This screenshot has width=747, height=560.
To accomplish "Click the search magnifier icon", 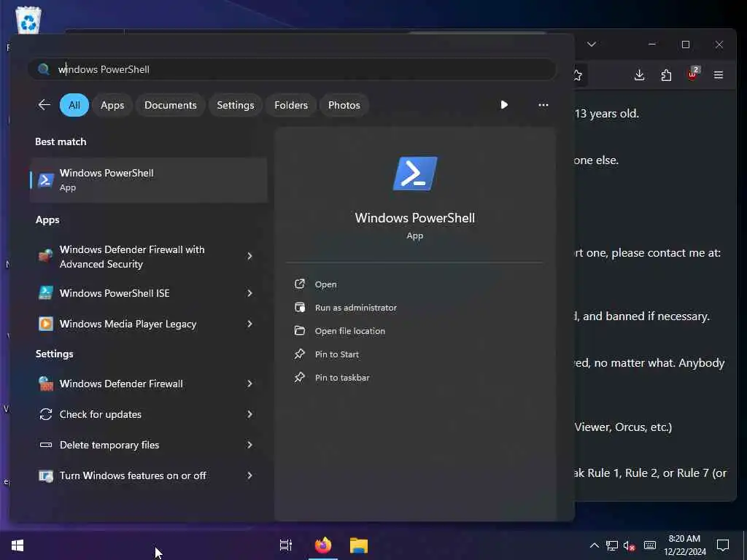I will click(43, 69).
